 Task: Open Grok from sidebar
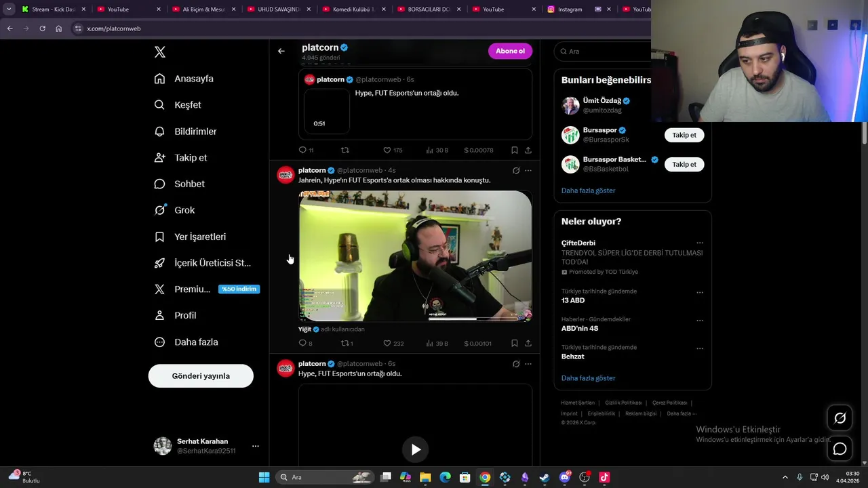174,210
